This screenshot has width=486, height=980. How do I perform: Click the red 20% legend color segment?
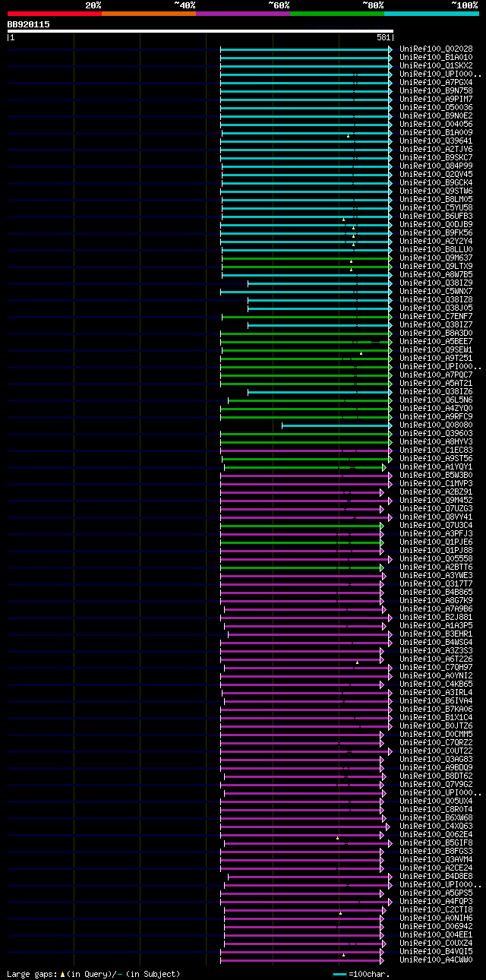pos(55,14)
